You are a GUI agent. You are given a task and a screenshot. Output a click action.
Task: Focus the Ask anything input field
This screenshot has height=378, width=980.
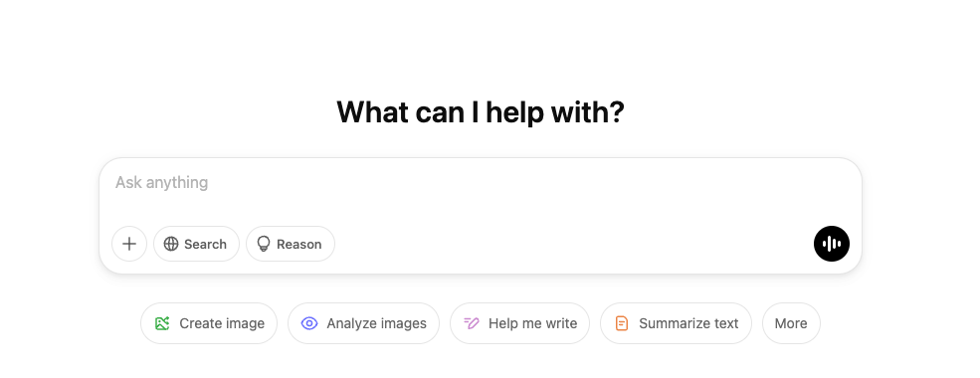[x=480, y=183]
